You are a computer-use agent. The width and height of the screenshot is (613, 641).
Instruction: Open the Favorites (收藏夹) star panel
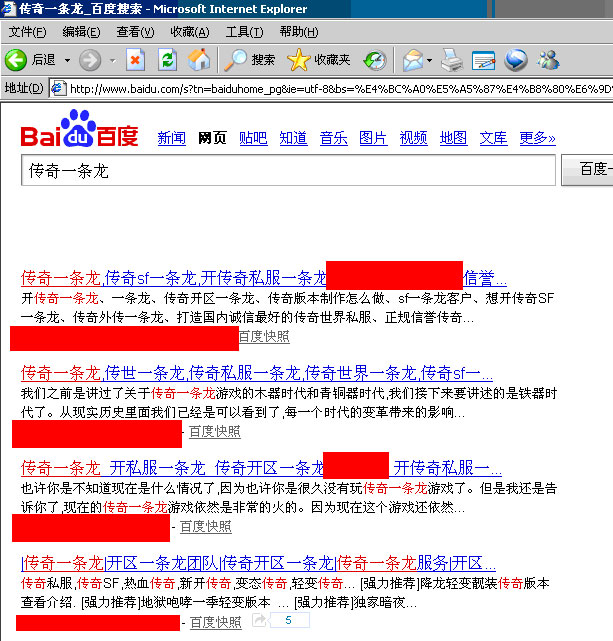coord(319,60)
